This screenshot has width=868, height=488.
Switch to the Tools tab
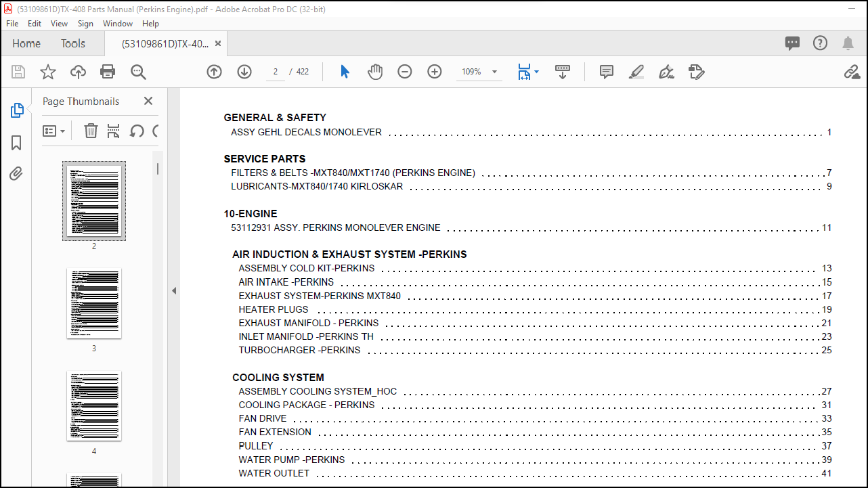click(73, 43)
